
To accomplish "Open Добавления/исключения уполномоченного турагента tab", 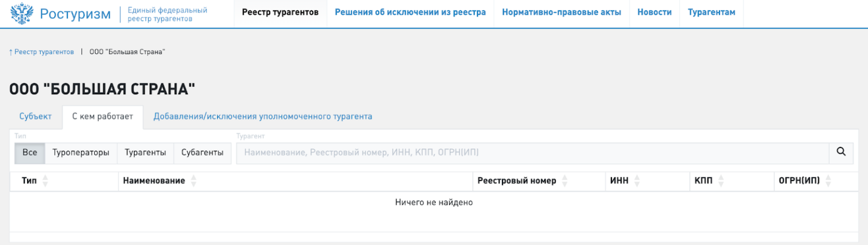I will click(263, 117).
